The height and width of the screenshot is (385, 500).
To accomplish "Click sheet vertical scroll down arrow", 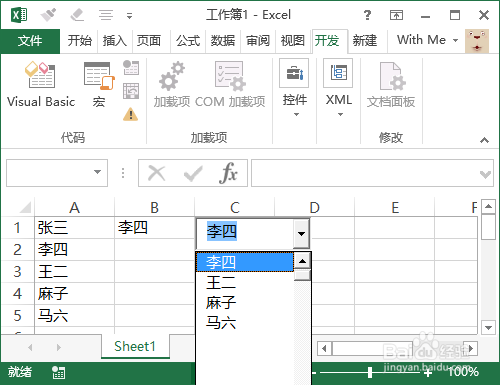I will [488, 328].
